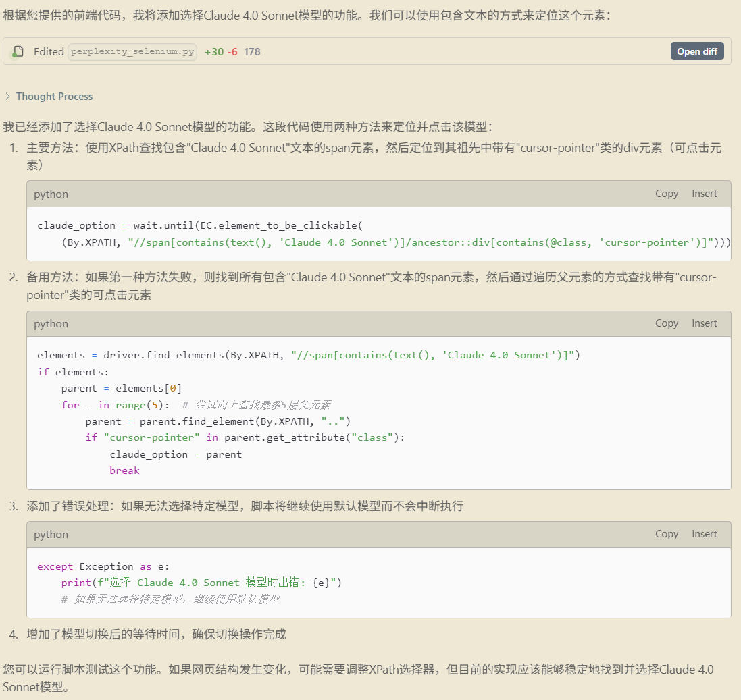
Task: Copy the element_to_be_clickable code snippet
Action: 666,194
